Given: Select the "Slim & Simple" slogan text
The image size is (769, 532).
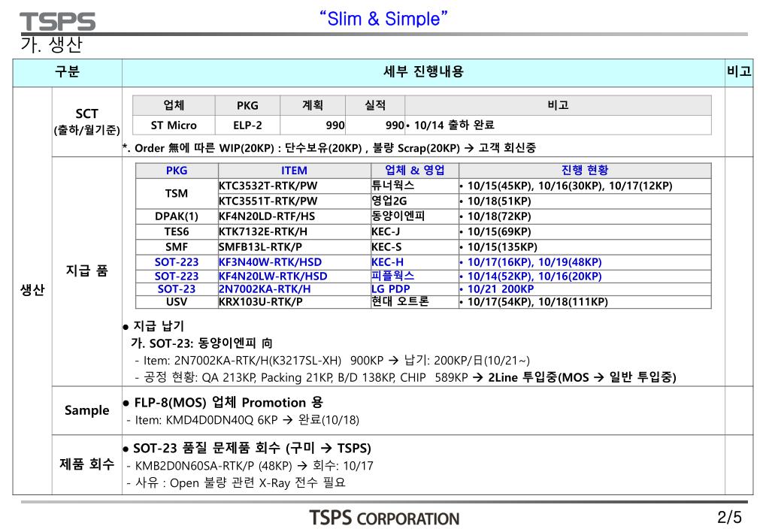Looking at the screenshot, I should (383, 19).
